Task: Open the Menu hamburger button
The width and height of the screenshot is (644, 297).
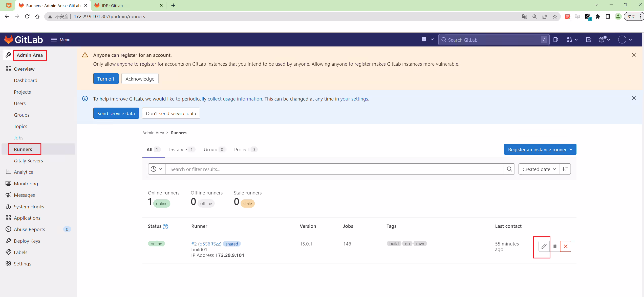Action: [61, 40]
